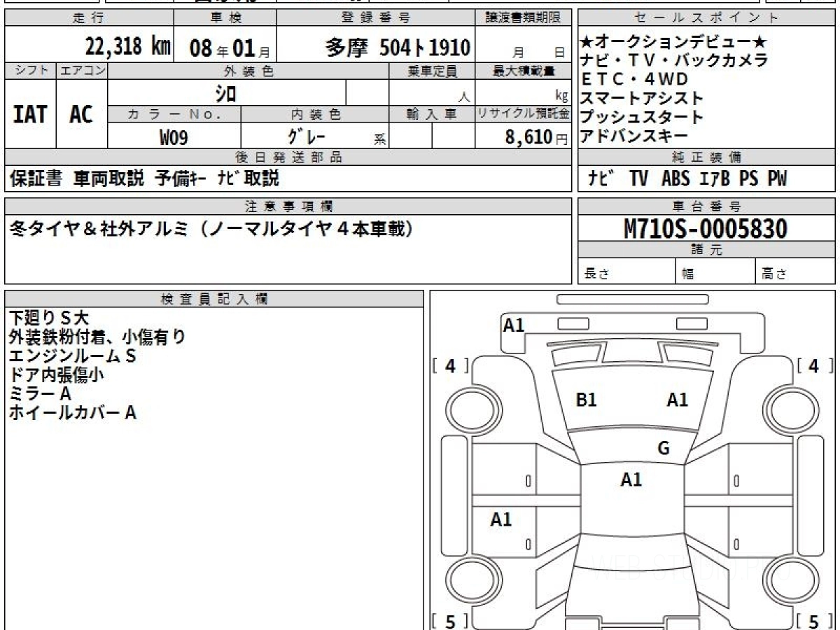This screenshot has height=630, width=840.
Task: Select ETC・4WD sales point line
Action: pos(634,79)
